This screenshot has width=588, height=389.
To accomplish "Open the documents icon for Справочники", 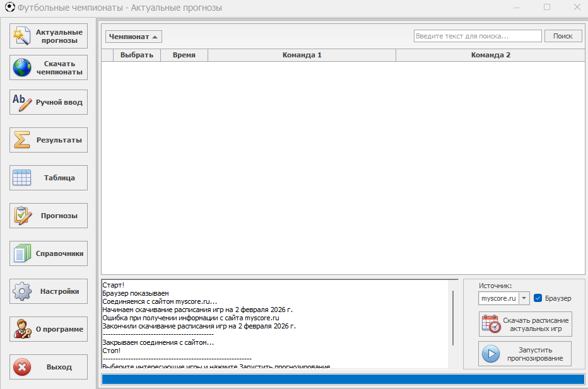I will tap(22, 253).
